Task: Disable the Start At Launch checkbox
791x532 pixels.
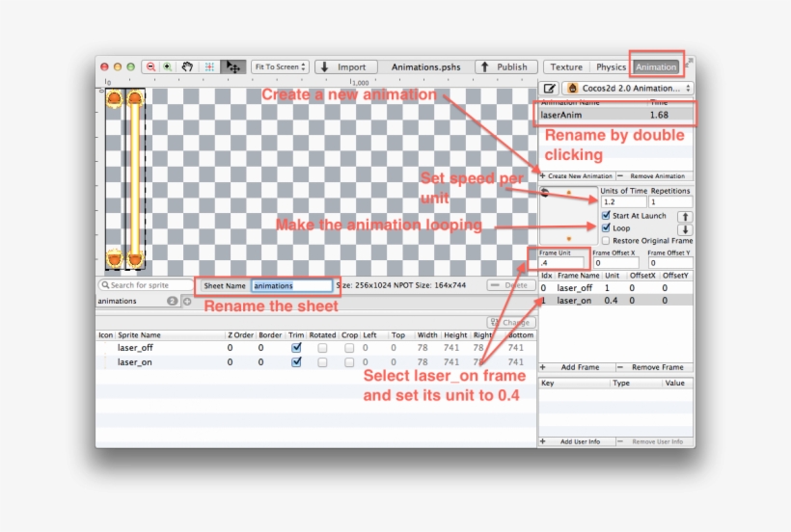Action: point(606,216)
